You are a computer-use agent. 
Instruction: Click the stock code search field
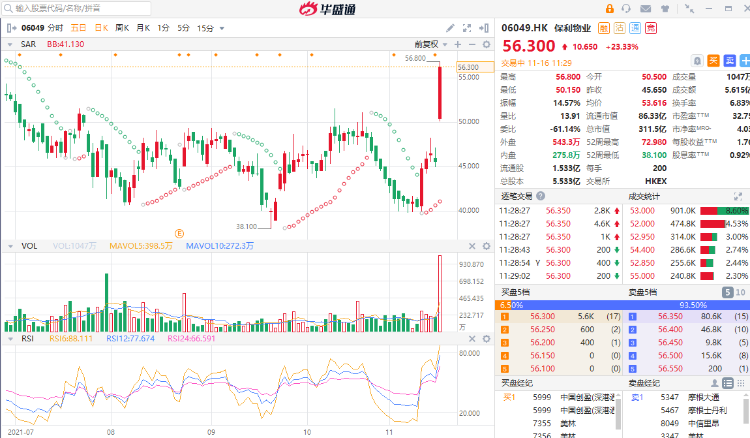77,8
